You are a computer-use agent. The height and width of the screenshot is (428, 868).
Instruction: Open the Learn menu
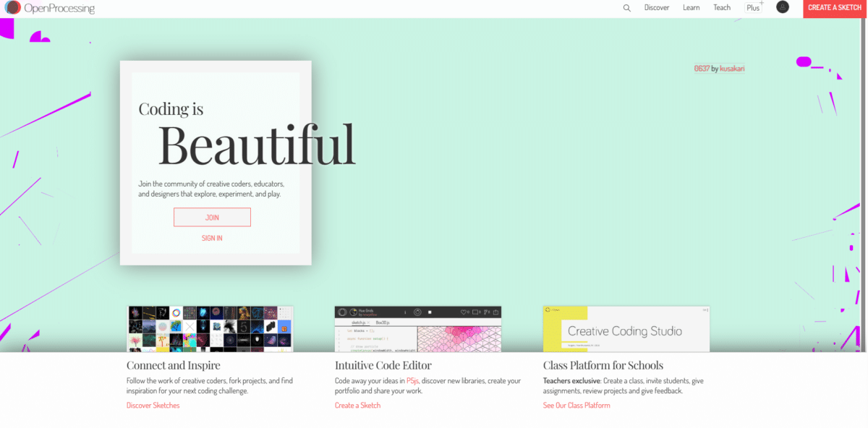pyautogui.click(x=691, y=8)
